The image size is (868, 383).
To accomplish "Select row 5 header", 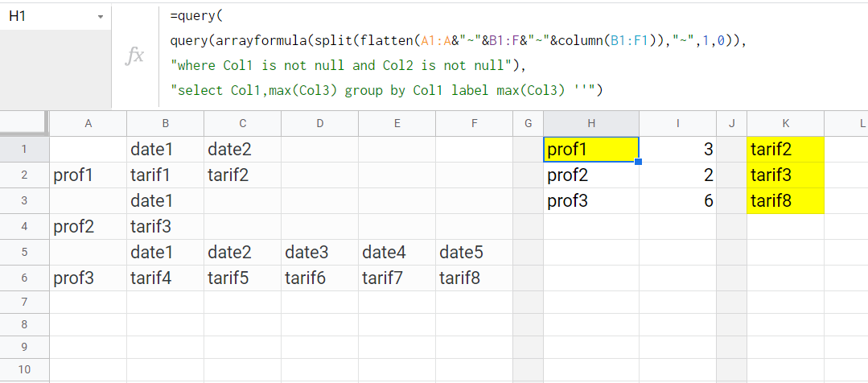I will (x=24, y=253).
